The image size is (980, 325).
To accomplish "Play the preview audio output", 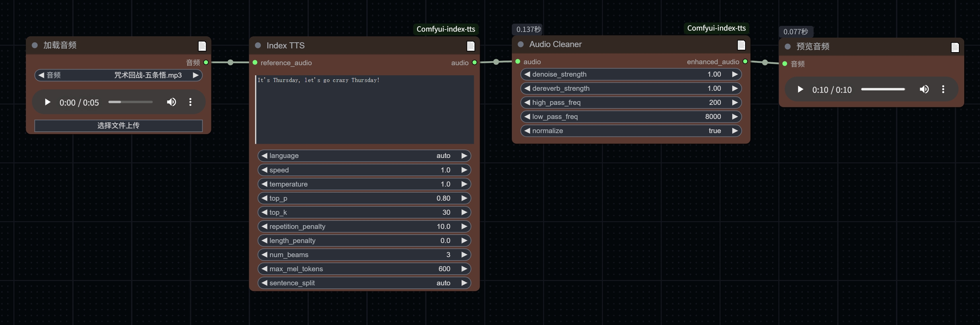I will pyautogui.click(x=800, y=89).
